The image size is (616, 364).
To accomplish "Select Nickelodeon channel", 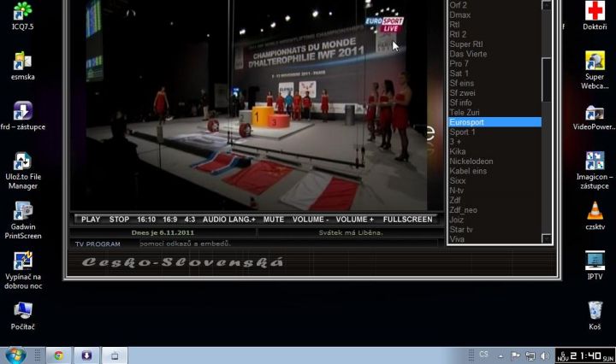I will click(x=471, y=161).
